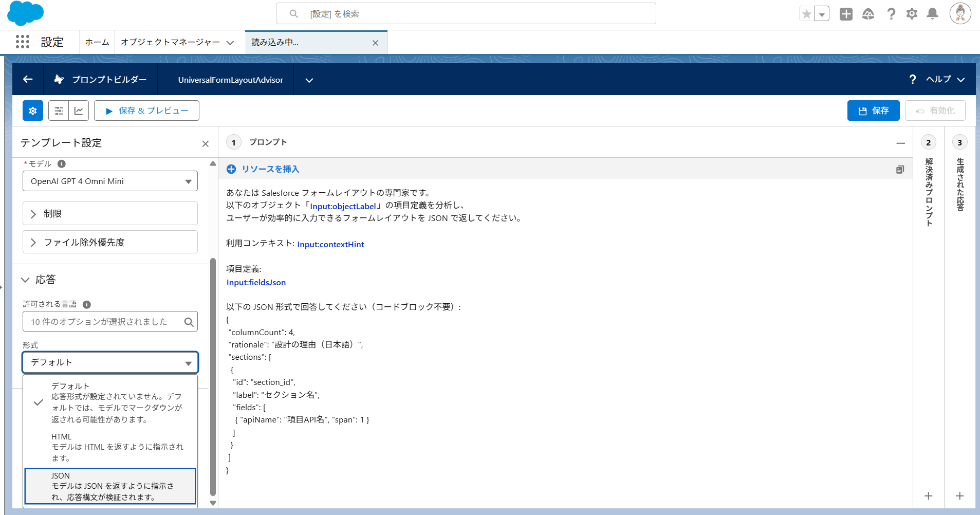980x515 pixels.
Task: Toggle the favorite star for this page
Action: (806, 14)
